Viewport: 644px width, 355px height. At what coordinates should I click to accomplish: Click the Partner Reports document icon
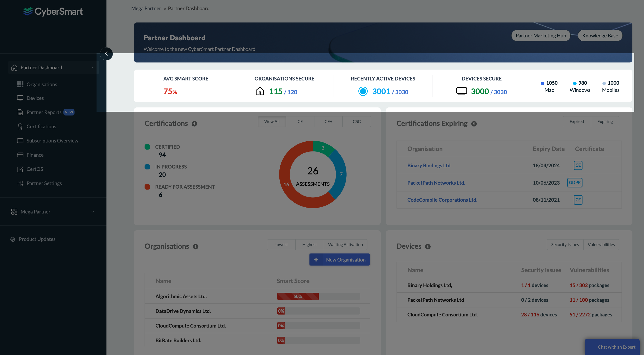[20, 112]
